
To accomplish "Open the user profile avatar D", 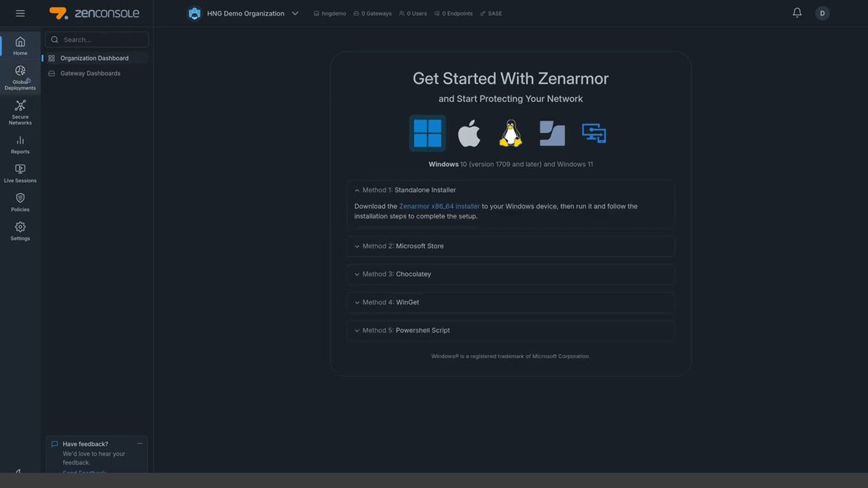I will pos(822,13).
